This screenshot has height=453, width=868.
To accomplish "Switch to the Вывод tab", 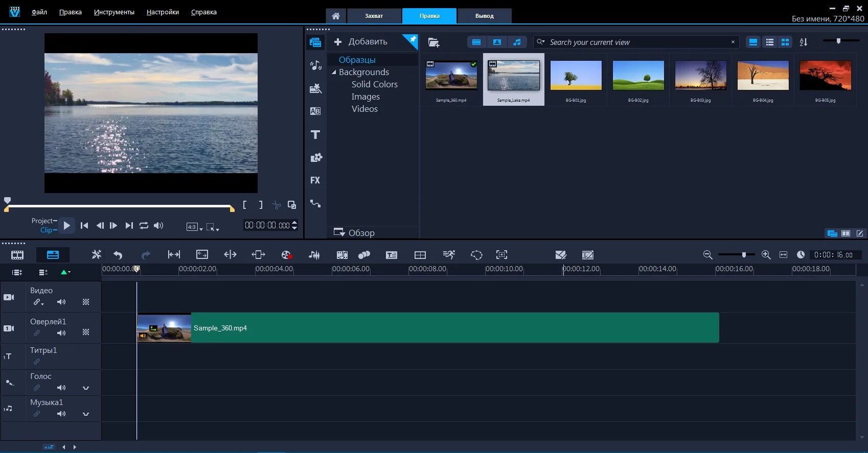I will [484, 16].
